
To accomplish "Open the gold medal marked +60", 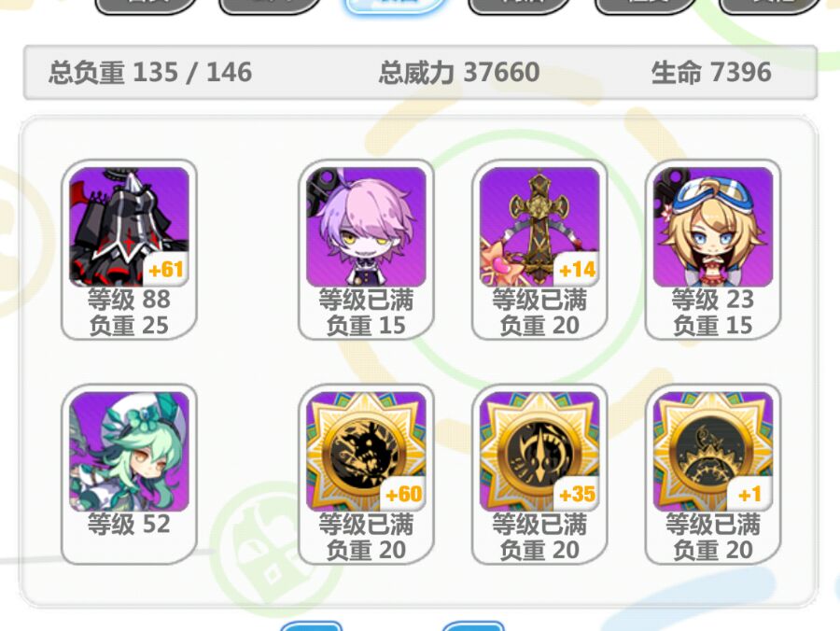I will (x=366, y=452).
